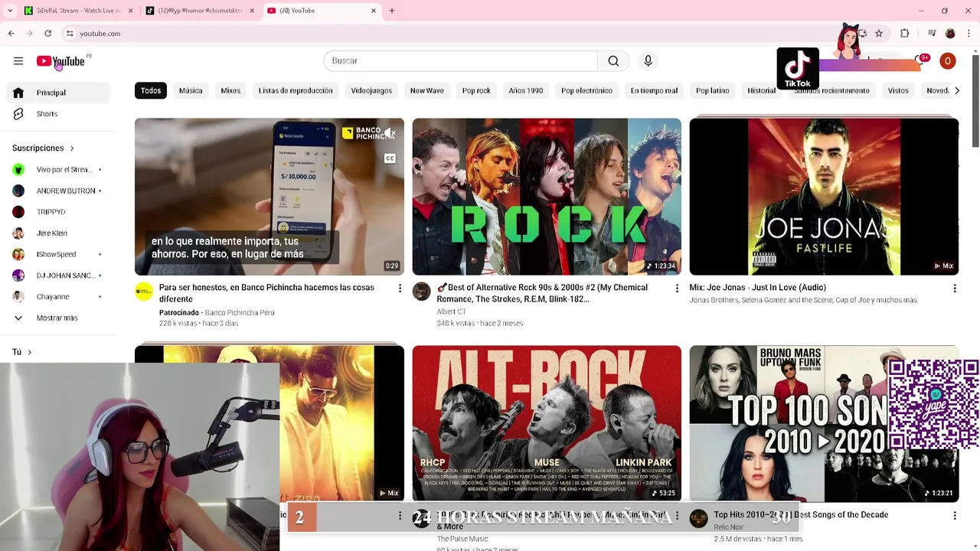Expand Mostrar más in subscriptions
Image resolution: width=980 pixels, height=551 pixels.
pyautogui.click(x=57, y=318)
